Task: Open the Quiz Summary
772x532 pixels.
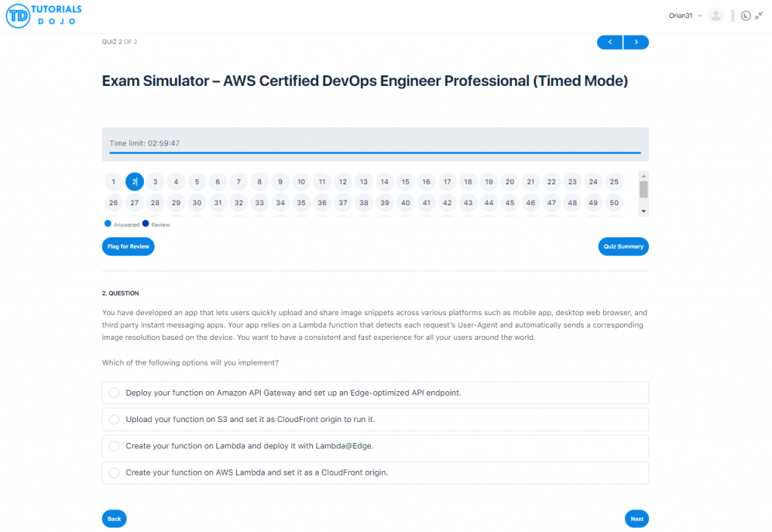Action: (x=623, y=246)
